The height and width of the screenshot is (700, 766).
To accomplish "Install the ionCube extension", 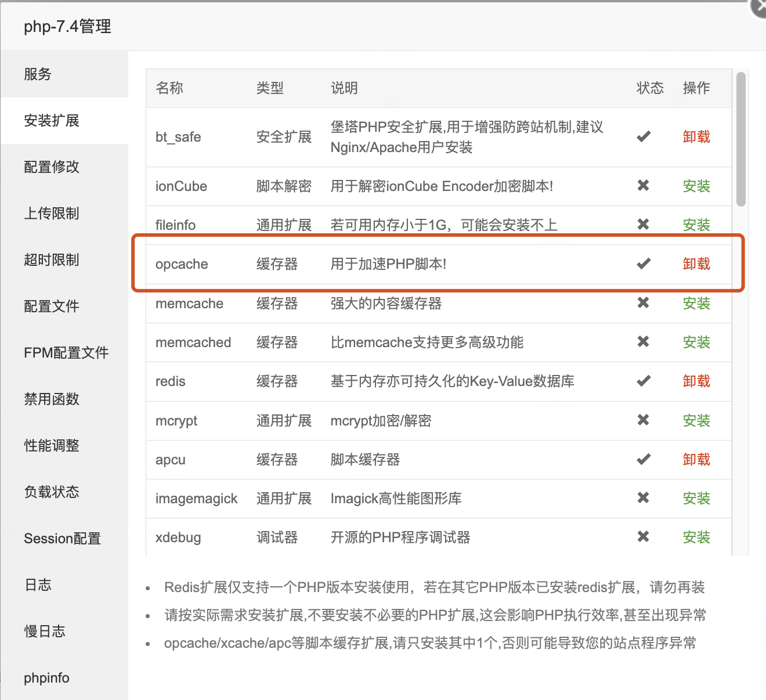I will click(696, 186).
